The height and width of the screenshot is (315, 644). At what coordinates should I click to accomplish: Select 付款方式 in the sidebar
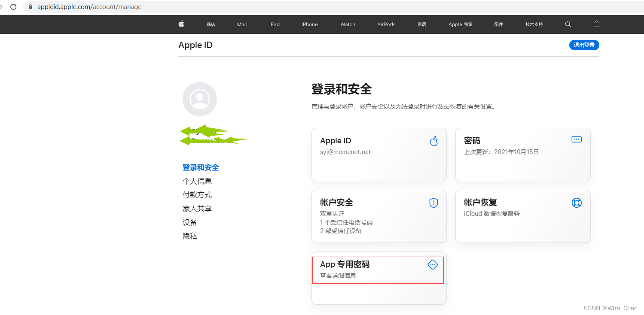click(x=197, y=195)
